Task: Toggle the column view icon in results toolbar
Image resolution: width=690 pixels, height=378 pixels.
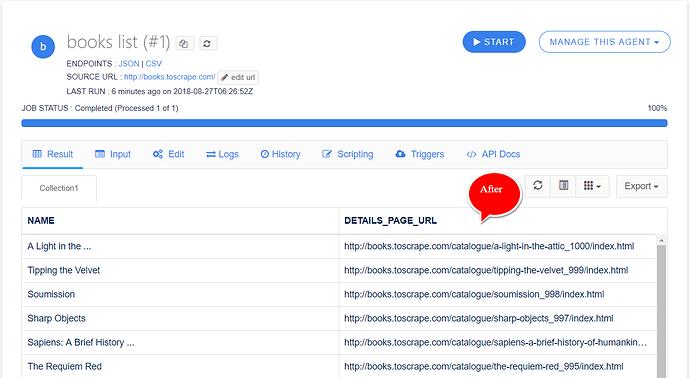Action: coord(563,186)
